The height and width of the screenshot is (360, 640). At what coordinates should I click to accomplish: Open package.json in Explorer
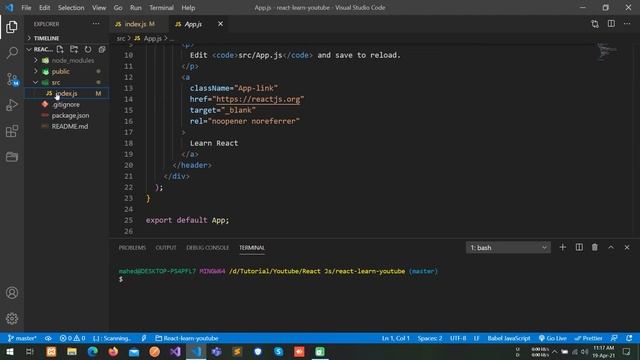point(67,116)
